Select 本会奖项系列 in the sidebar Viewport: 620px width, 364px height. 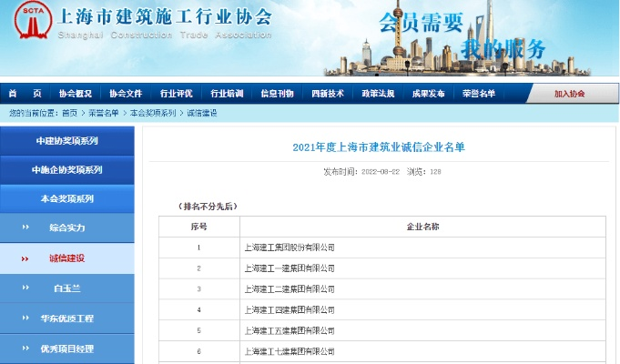tap(67, 198)
